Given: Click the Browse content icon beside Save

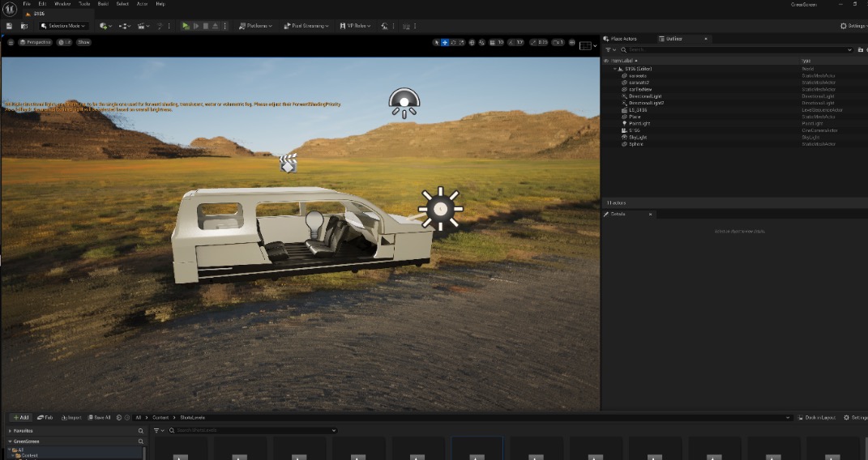Looking at the screenshot, I should pyautogui.click(x=24, y=26).
